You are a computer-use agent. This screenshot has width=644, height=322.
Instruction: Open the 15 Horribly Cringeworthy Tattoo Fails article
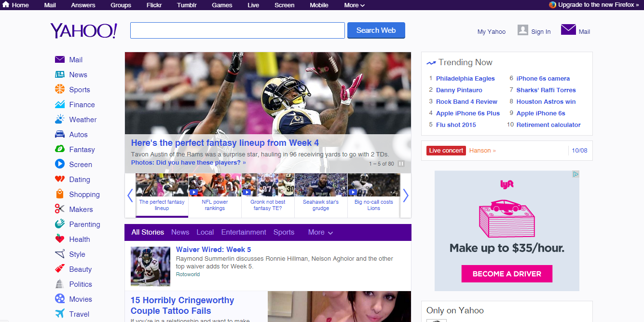(x=182, y=306)
